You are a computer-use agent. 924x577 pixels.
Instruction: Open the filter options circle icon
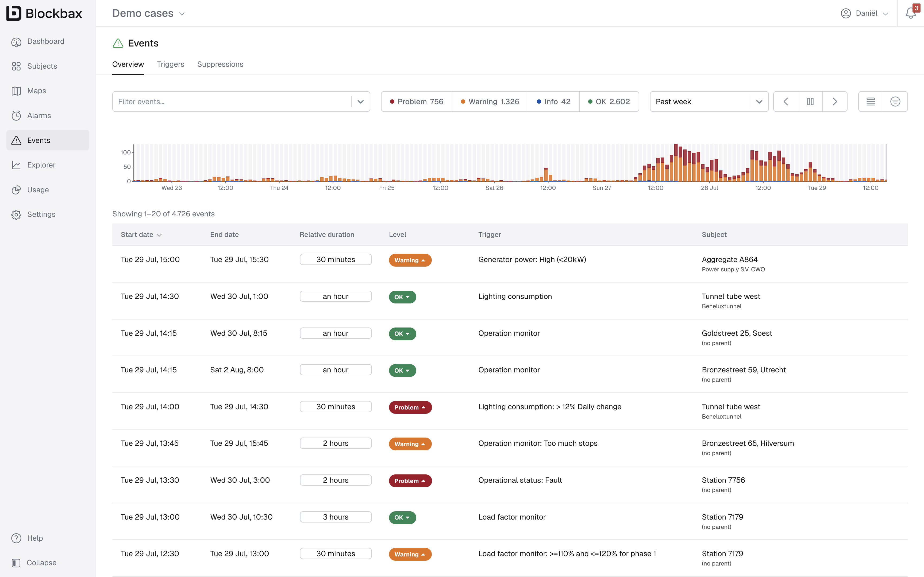point(895,102)
